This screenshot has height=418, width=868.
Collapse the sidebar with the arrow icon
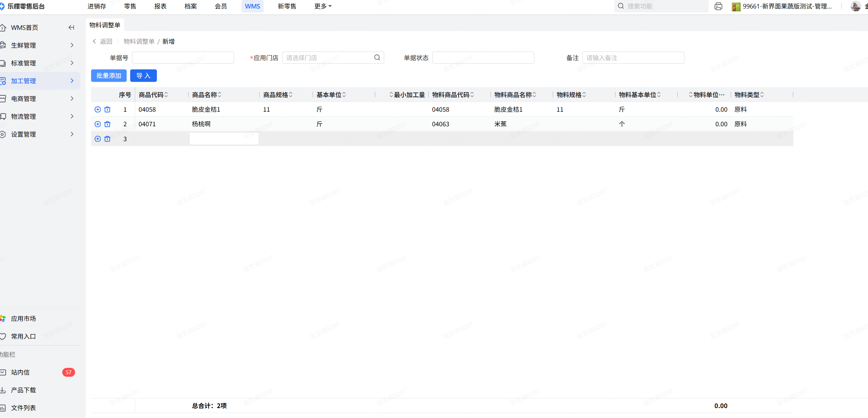71,27
